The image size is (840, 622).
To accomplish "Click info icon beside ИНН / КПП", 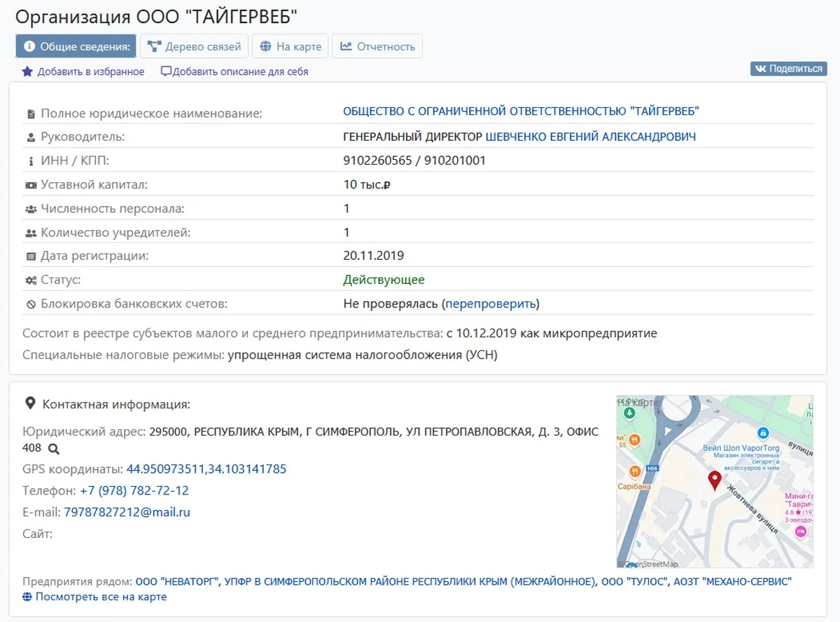I will coord(31,161).
